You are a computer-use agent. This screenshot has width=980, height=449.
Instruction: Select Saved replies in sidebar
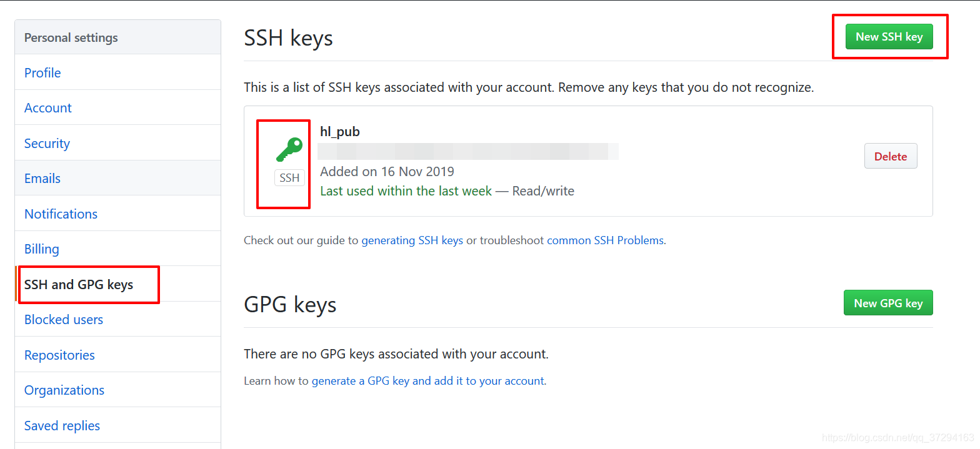[62, 425]
